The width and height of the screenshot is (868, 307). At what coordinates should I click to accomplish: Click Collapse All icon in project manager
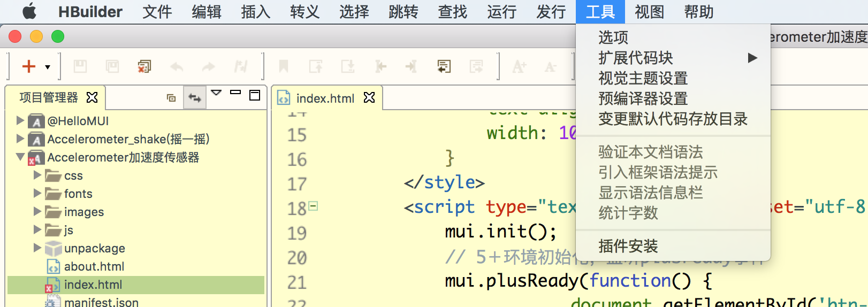(171, 98)
